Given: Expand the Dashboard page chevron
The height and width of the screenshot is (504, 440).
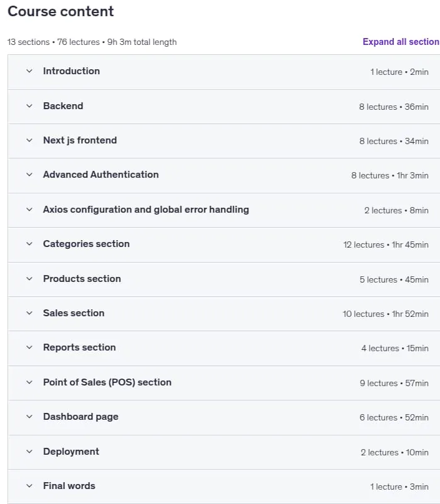Looking at the screenshot, I should click(x=29, y=417).
